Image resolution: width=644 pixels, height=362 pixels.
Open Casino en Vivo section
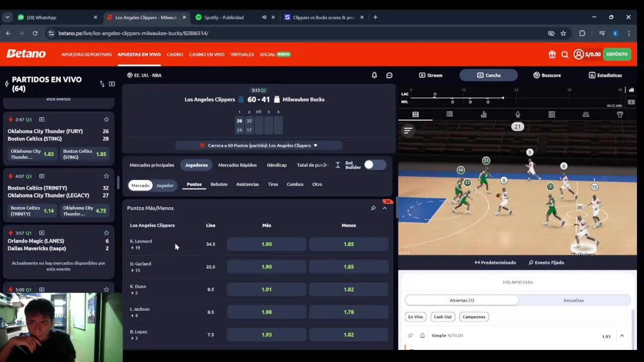pyautogui.click(x=207, y=54)
